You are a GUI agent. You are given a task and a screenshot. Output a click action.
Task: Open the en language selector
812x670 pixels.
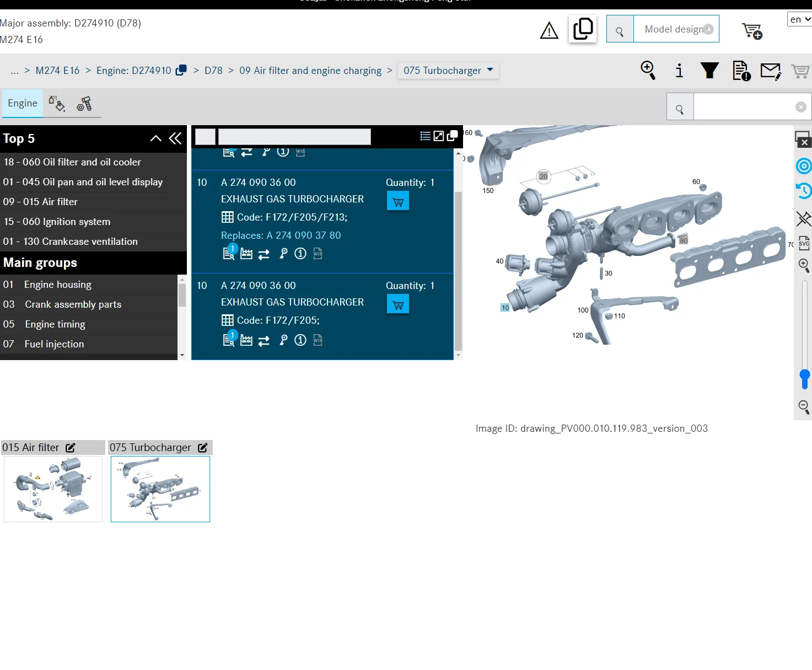coord(799,19)
